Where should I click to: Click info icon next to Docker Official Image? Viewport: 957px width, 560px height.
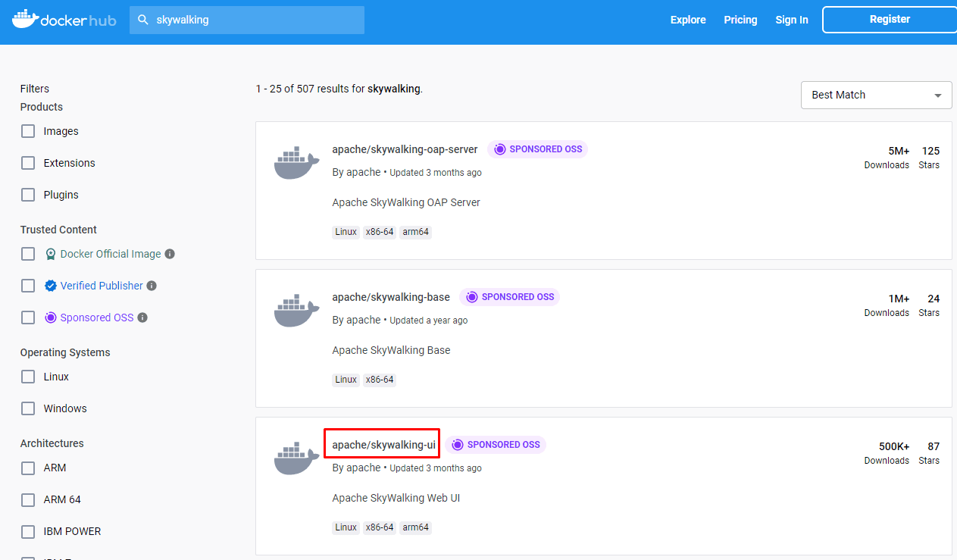(x=170, y=254)
